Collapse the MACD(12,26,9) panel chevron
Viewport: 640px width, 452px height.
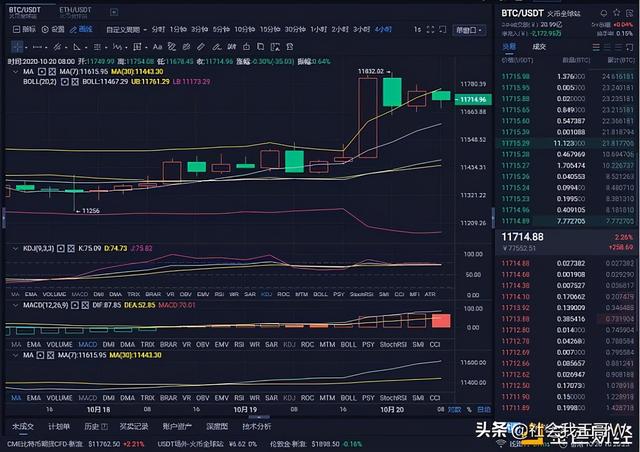15,305
